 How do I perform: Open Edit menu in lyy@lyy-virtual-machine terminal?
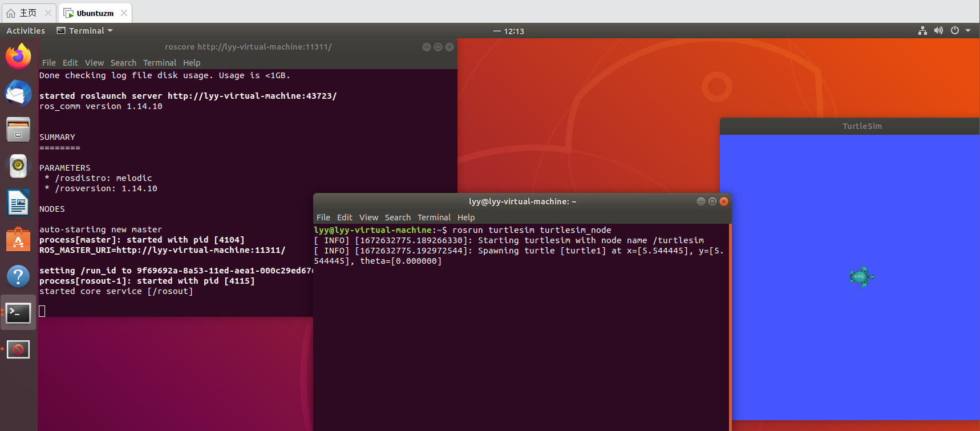[x=345, y=217]
